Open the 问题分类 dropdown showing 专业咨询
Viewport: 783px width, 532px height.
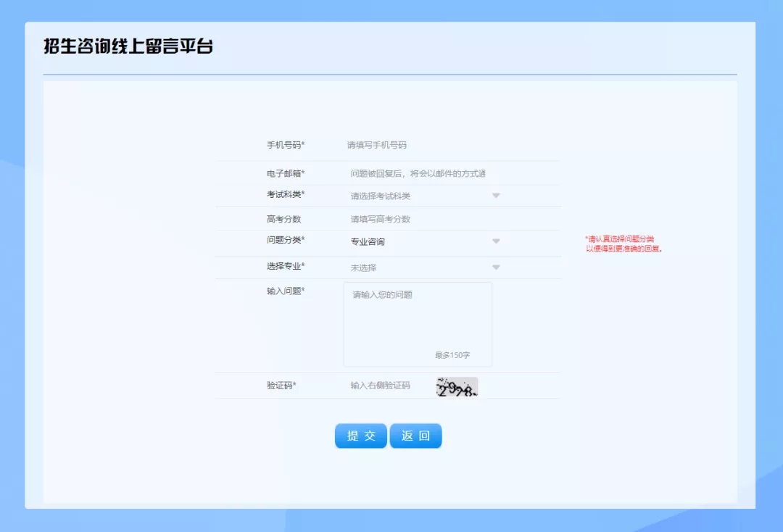pos(424,241)
